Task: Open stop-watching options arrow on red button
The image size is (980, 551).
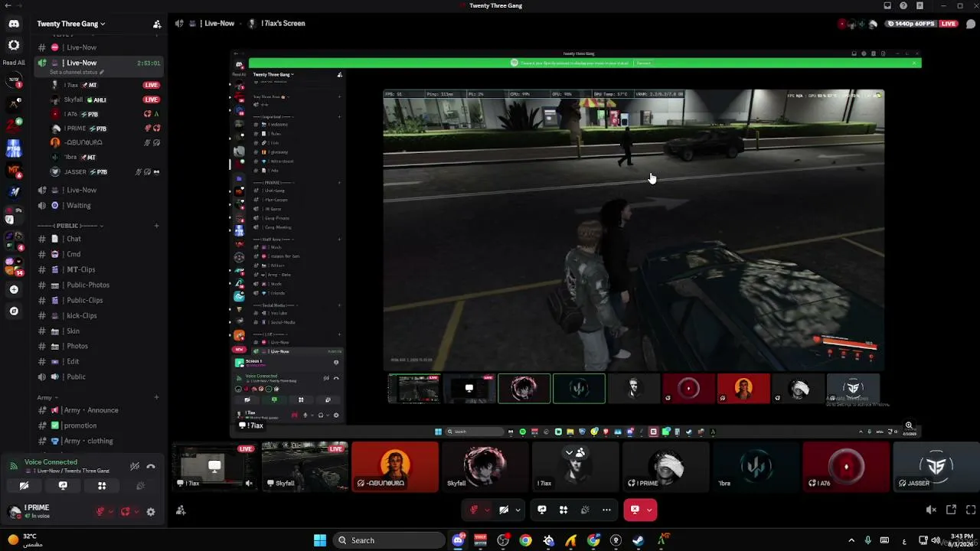Action: [649, 510]
